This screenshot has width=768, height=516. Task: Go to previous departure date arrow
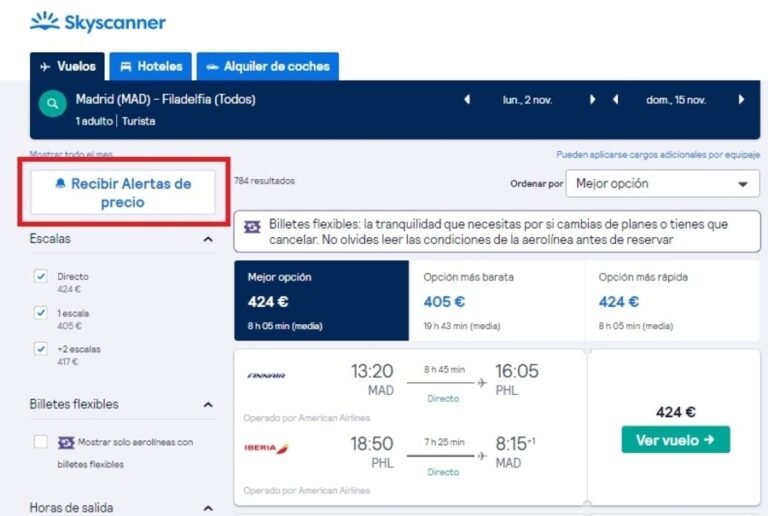[466, 100]
